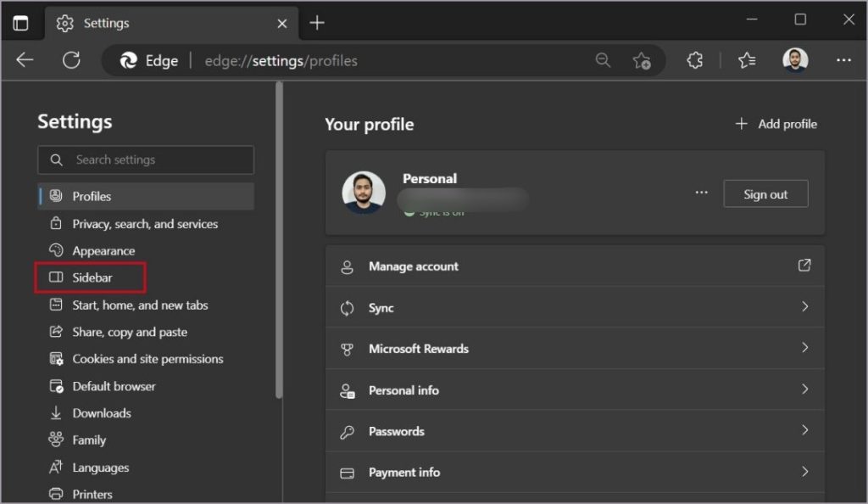Click the Sign out button
Screen dimensions: 868x504
pos(765,193)
